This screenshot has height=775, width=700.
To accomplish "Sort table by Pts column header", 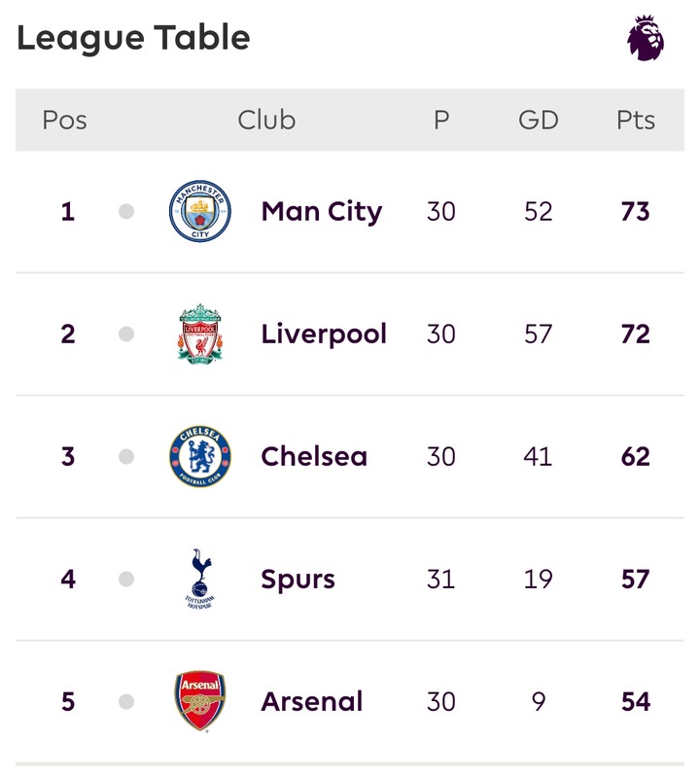I will tap(636, 121).
